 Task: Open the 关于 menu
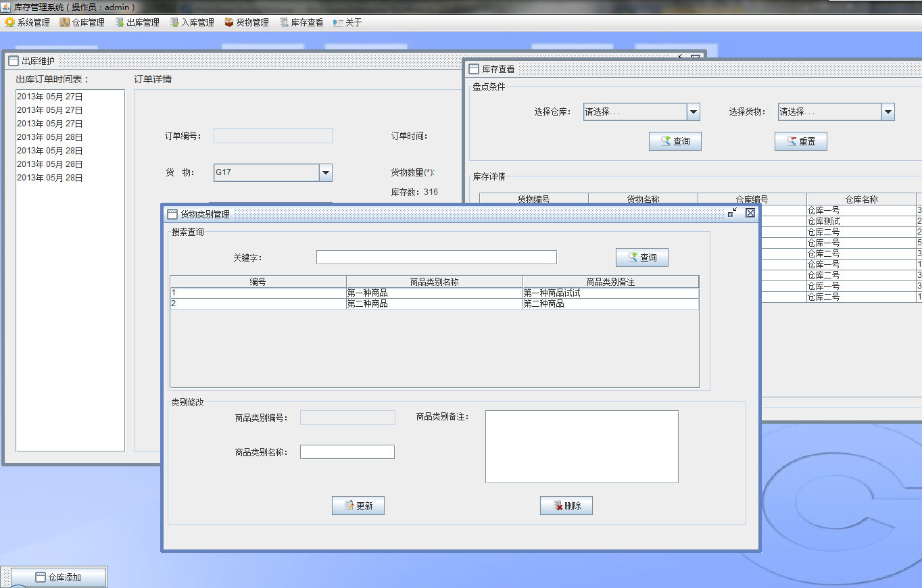pos(347,22)
